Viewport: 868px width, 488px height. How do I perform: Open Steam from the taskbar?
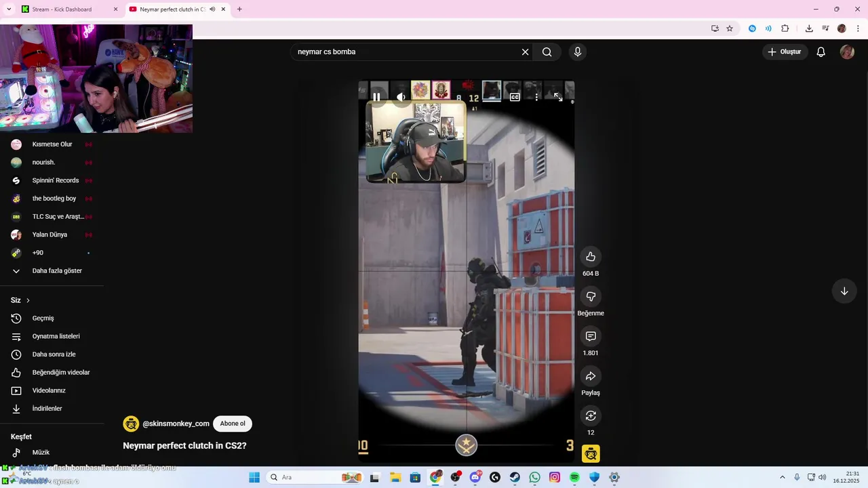(515, 477)
